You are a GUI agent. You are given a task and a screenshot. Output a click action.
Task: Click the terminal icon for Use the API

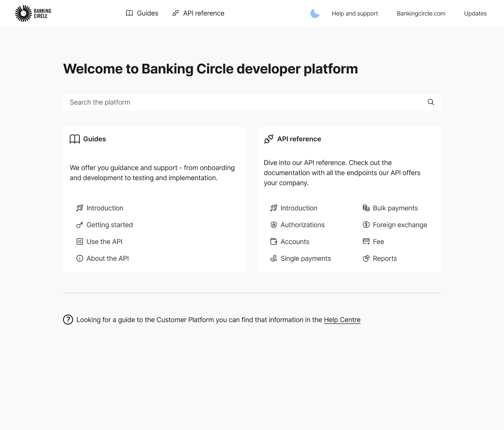(x=80, y=241)
